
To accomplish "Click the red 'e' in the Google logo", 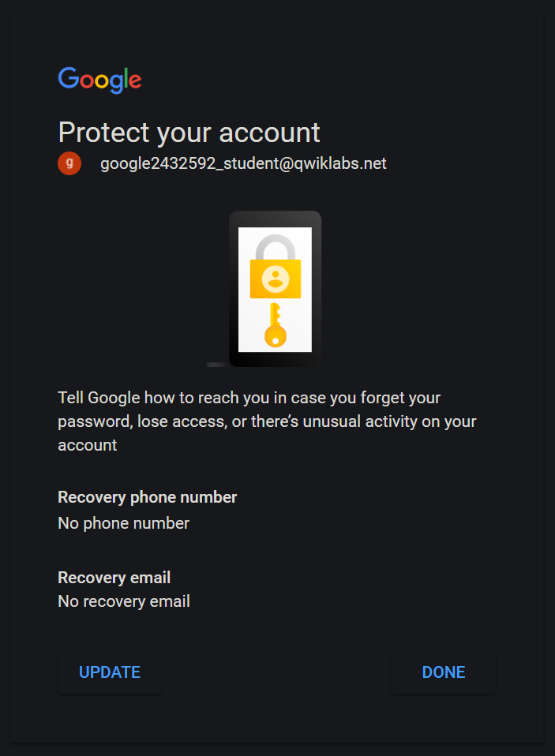I will (136, 81).
